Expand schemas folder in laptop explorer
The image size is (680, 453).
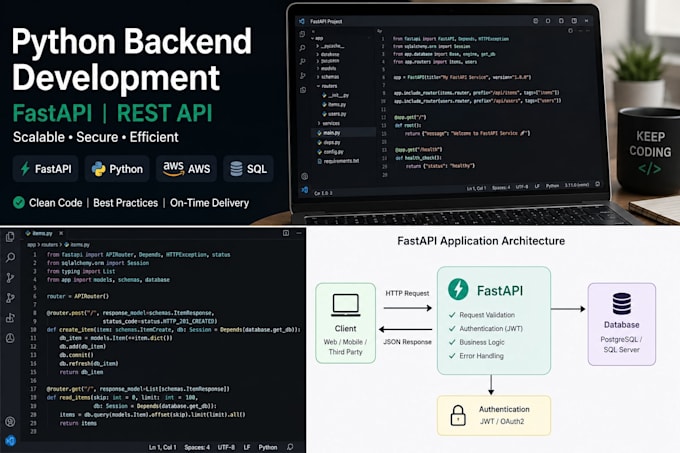pyautogui.click(x=328, y=77)
